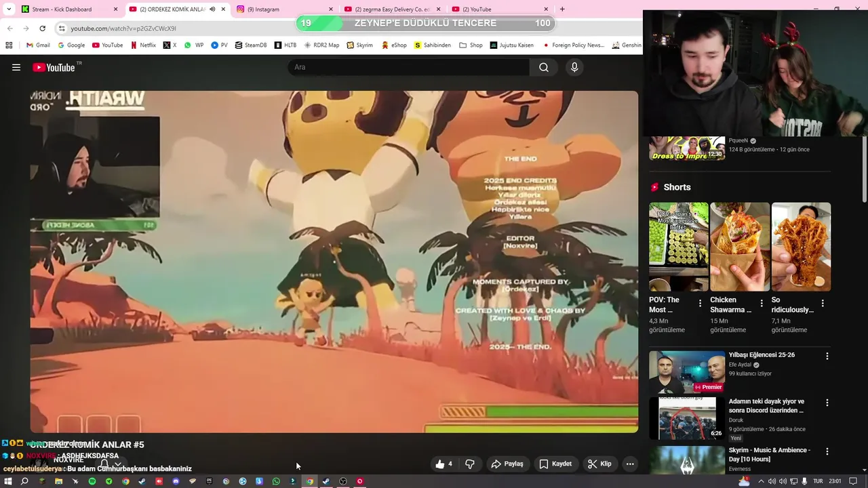Open the Skyrim bookmark

359,45
